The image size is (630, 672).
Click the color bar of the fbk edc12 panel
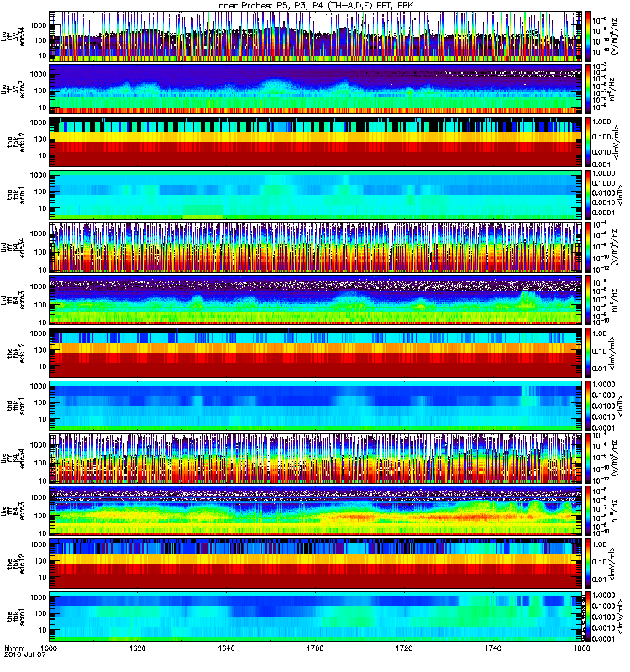coord(588,564)
